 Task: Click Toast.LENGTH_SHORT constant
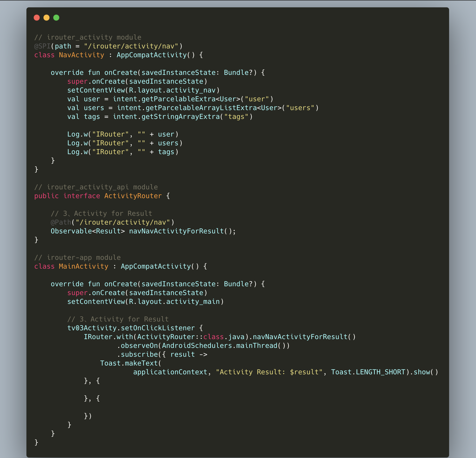tap(368, 372)
